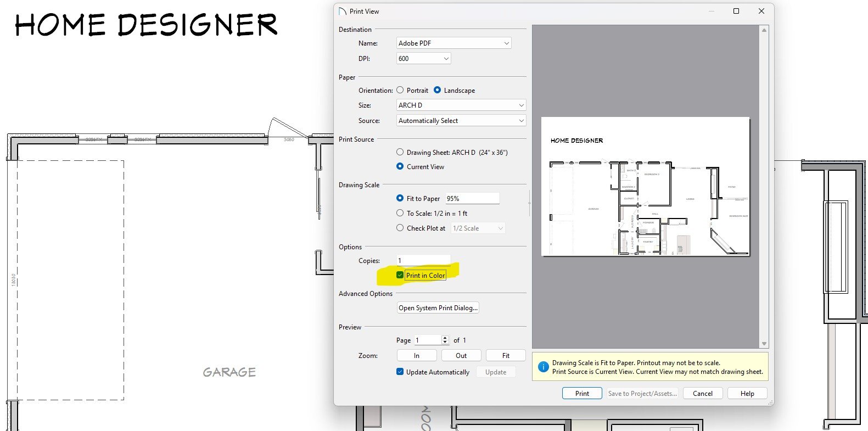Zoom In on the preview
Image resolution: width=868 pixels, height=431 pixels.
click(x=417, y=356)
